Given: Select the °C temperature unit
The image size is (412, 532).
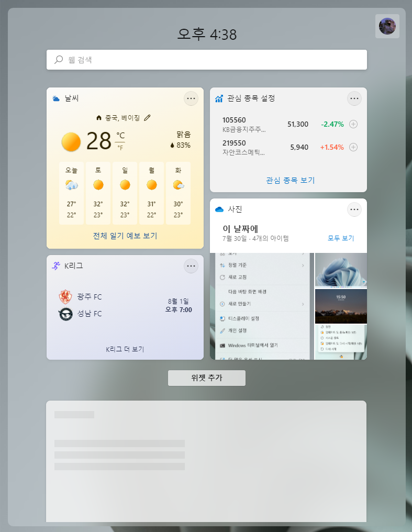Looking at the screenshot, I should [120, 136].
